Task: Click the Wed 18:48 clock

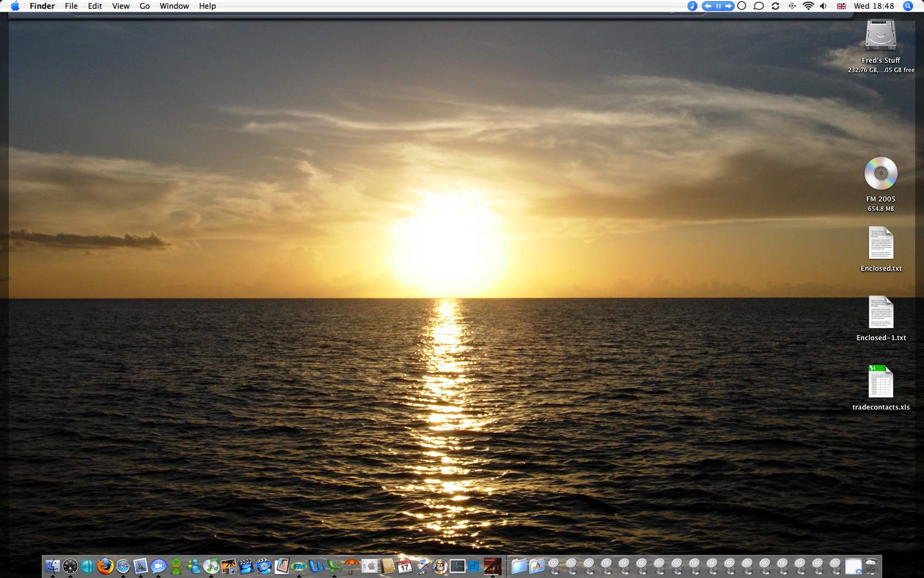Action: (874, 6)
